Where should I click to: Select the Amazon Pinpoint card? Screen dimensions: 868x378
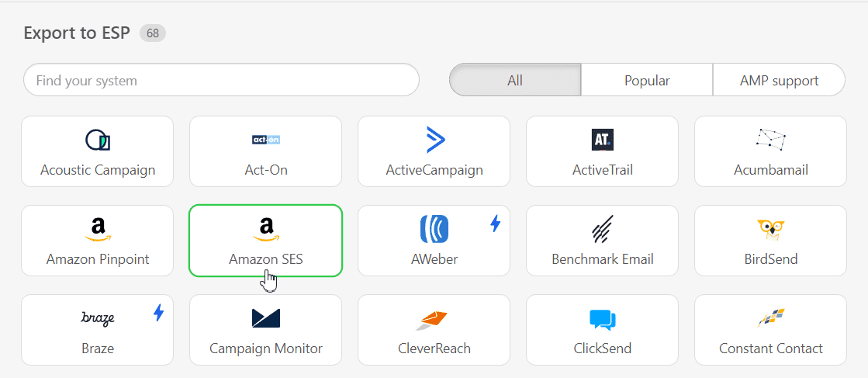(x=98, y=241)
